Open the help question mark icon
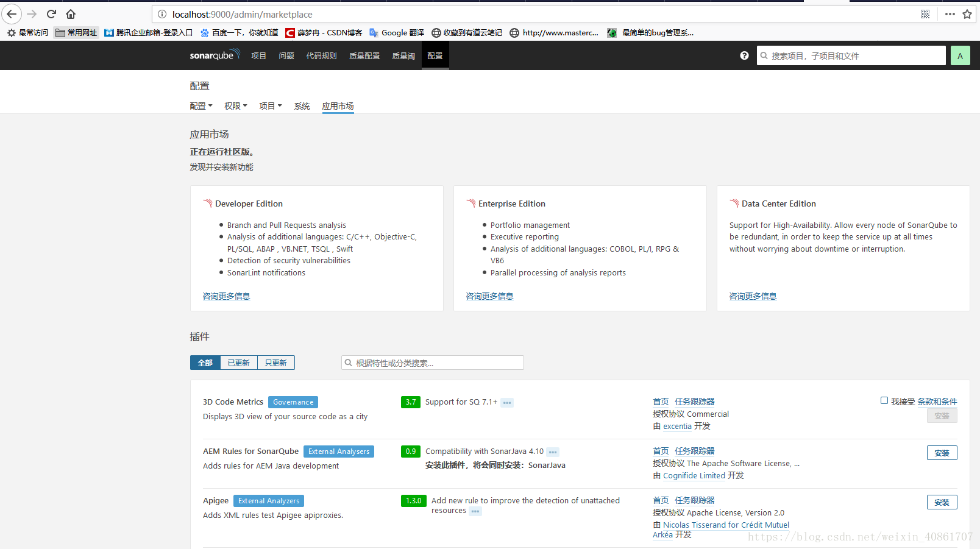Viewport: 980px width, 549px height. coord(744,55)
